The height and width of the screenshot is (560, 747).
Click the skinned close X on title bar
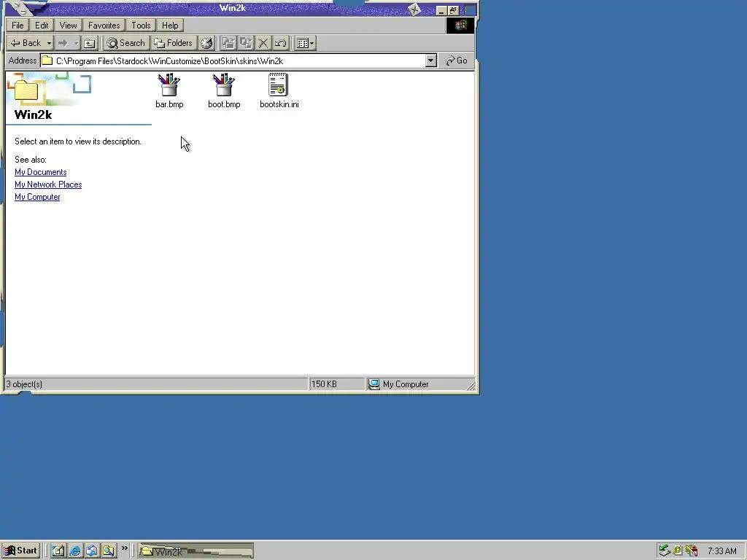tap(414, 9)
